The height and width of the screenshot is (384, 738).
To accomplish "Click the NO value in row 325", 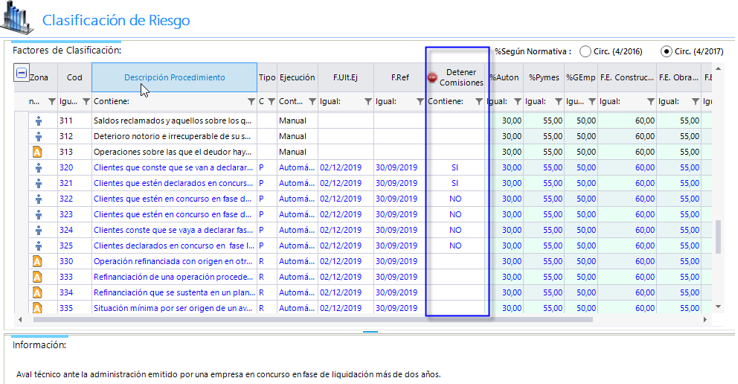I will click(455, 246).
